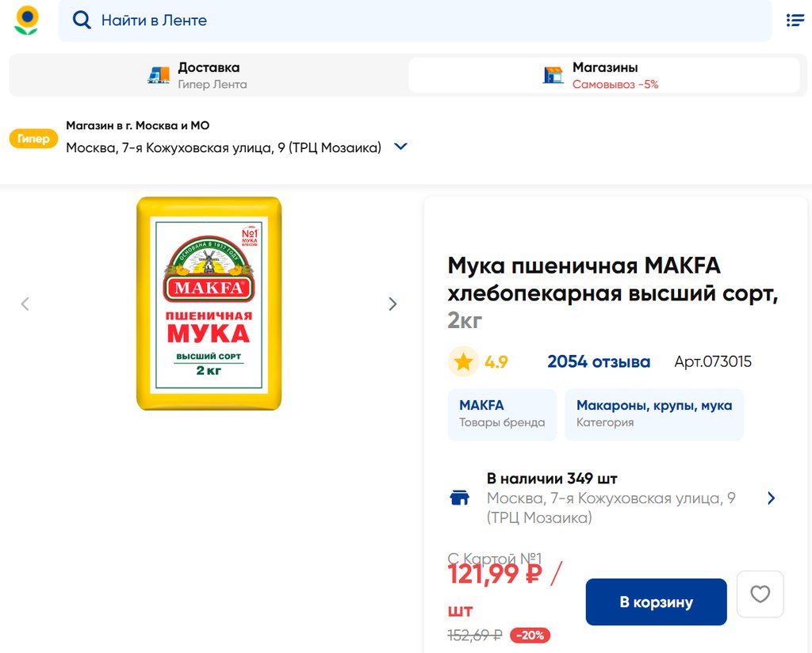Click the Lenta sunflower logo
Viewport: 812px width, 653px height.
(x=26, y=21)
